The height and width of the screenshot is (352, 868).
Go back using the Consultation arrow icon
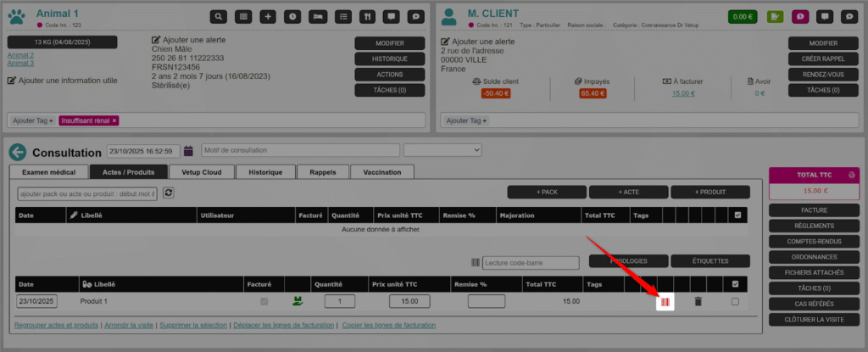[x=18, y=152]
